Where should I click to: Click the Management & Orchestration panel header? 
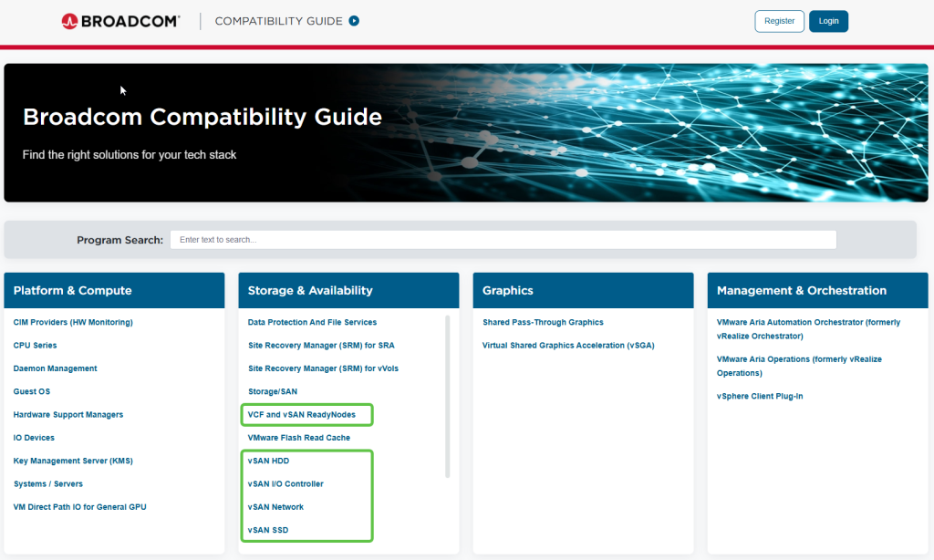tap(817, 291)
